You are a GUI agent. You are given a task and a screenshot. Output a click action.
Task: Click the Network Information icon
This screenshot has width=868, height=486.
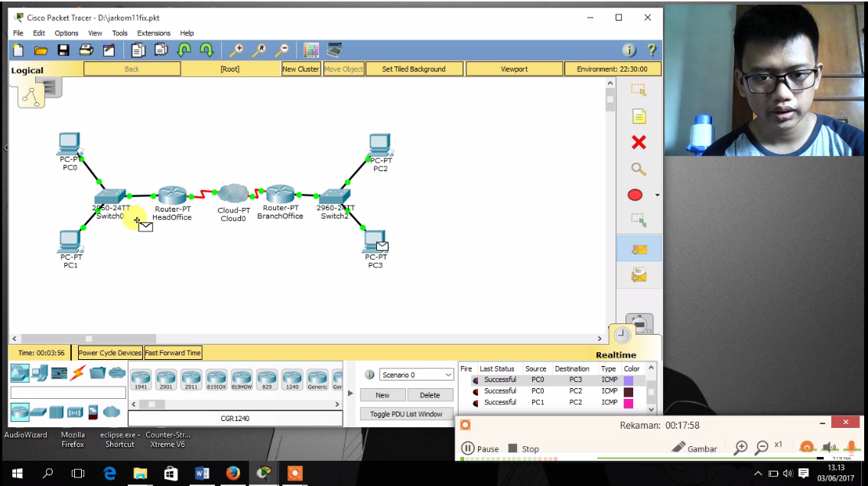pyautogui.click(x=629, y=50)
